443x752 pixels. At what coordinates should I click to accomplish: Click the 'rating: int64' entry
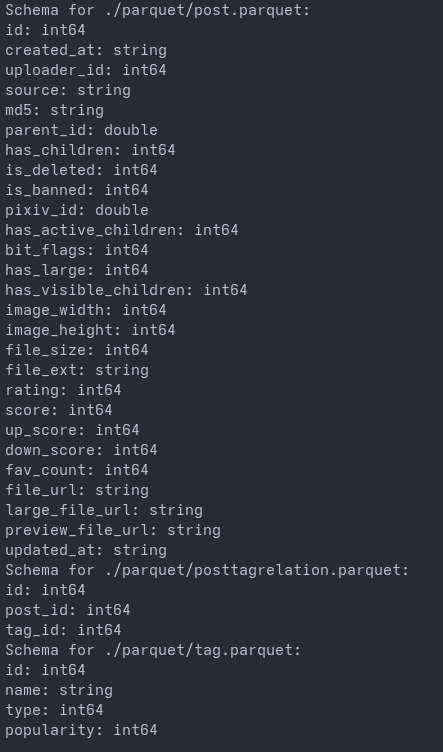pos(63,390)
